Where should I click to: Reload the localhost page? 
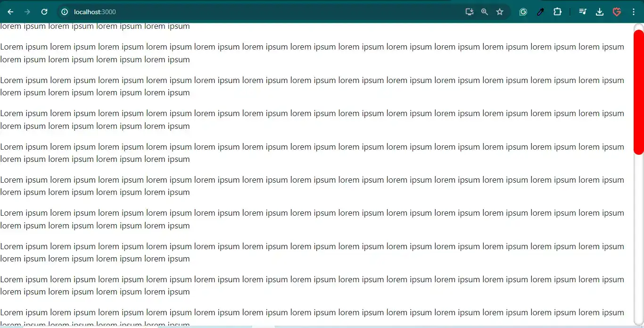pyautogui.click(x=44, y=12)
